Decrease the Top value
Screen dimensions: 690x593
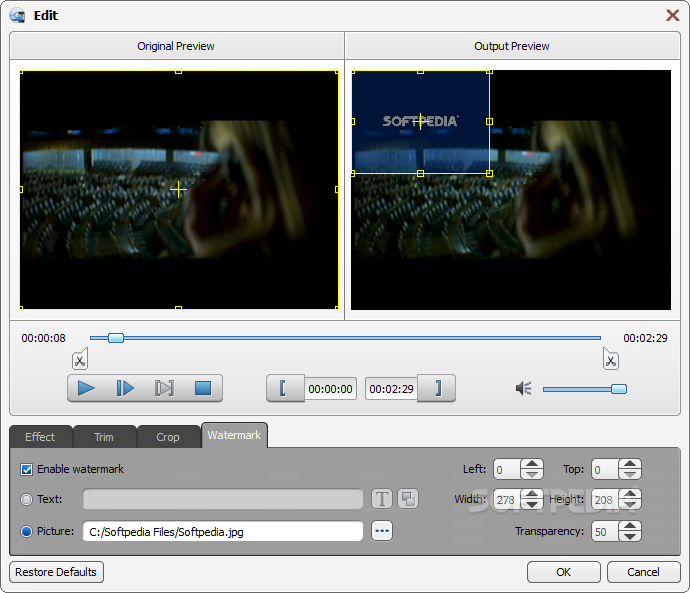(630, 474)
